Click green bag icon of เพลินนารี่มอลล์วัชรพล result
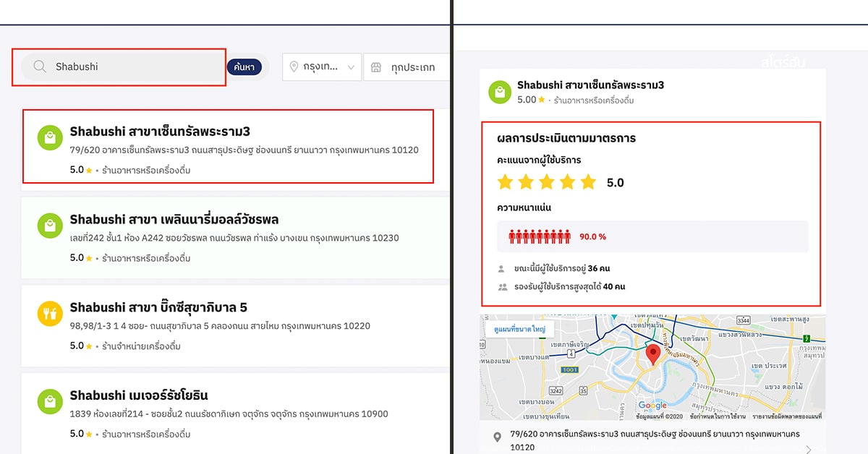 [48, 226]
